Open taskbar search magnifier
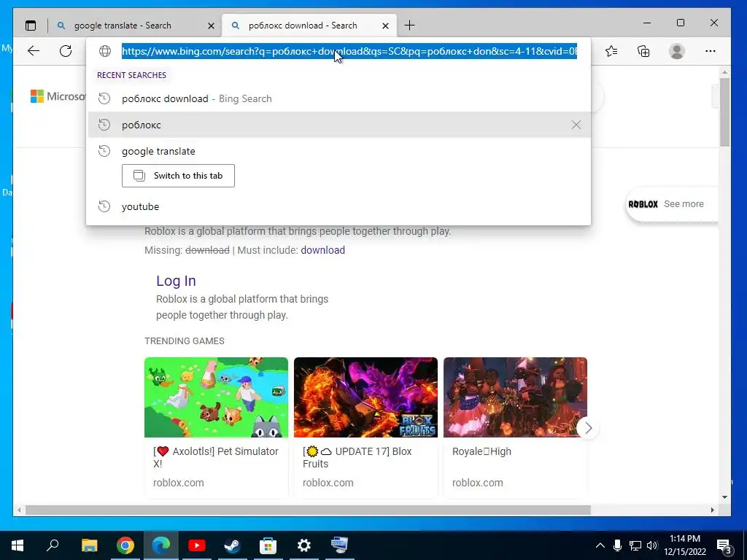 pos(53,545)
